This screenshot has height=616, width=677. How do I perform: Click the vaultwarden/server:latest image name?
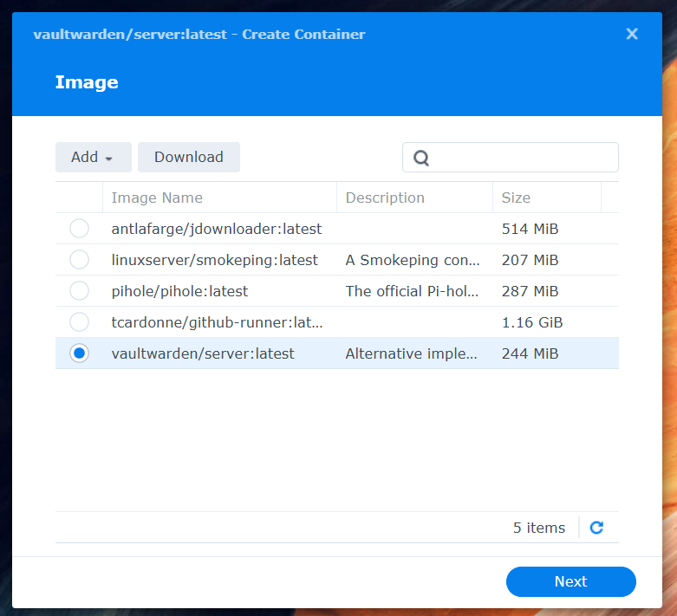203,353
